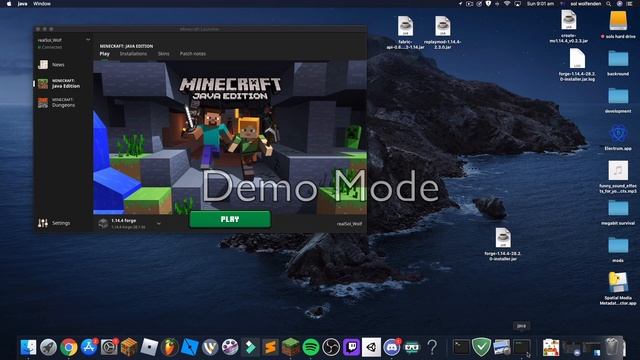Open Sublime Text from the dock
Viewport: 640px width, 360px height.
point(270,347)
